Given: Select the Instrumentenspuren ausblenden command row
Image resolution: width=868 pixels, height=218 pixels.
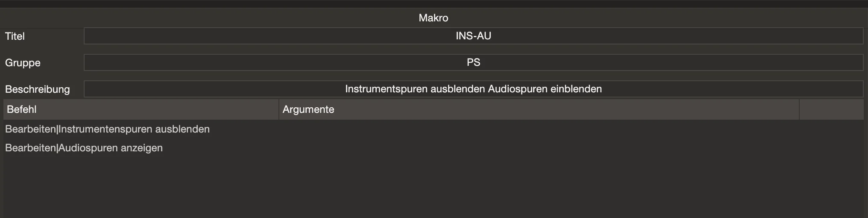Looking at the screenshot, I should [x=434, y=129].
